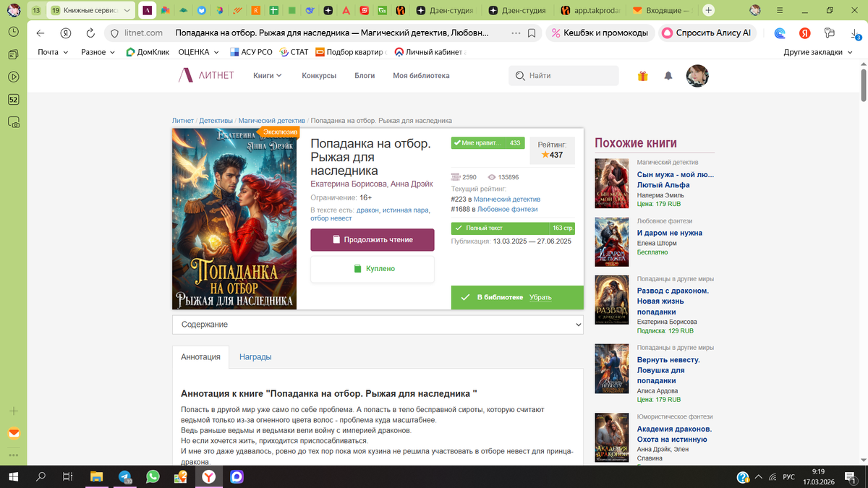The height and width of the screenshot is (488, 868).
Task: Open the Книги dropdown menu
Action: [x=268, y=76]
